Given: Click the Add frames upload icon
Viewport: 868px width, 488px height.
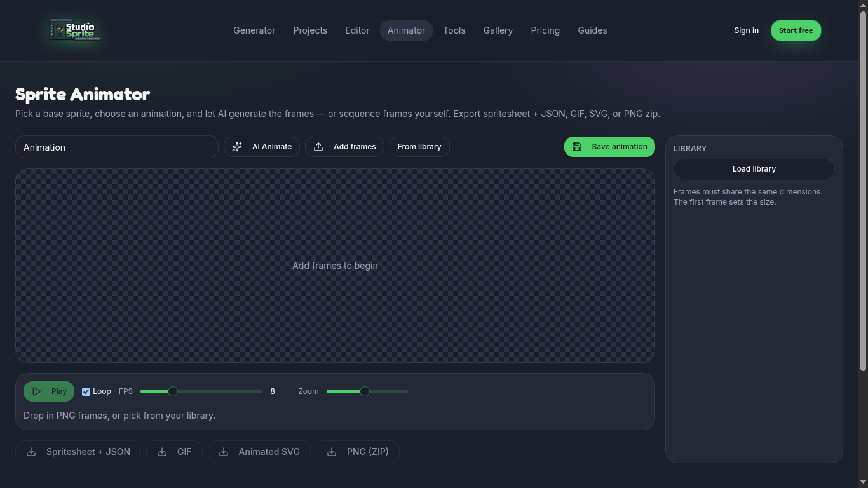Looking at the screenshot, I should (x=318, y=147).
